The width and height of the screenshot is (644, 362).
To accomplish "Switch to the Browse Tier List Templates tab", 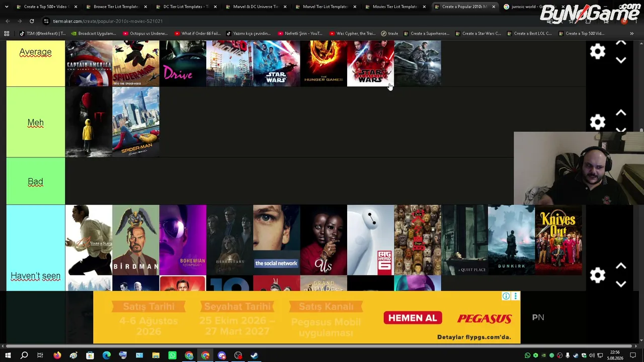I will click(x=115, y=7).
